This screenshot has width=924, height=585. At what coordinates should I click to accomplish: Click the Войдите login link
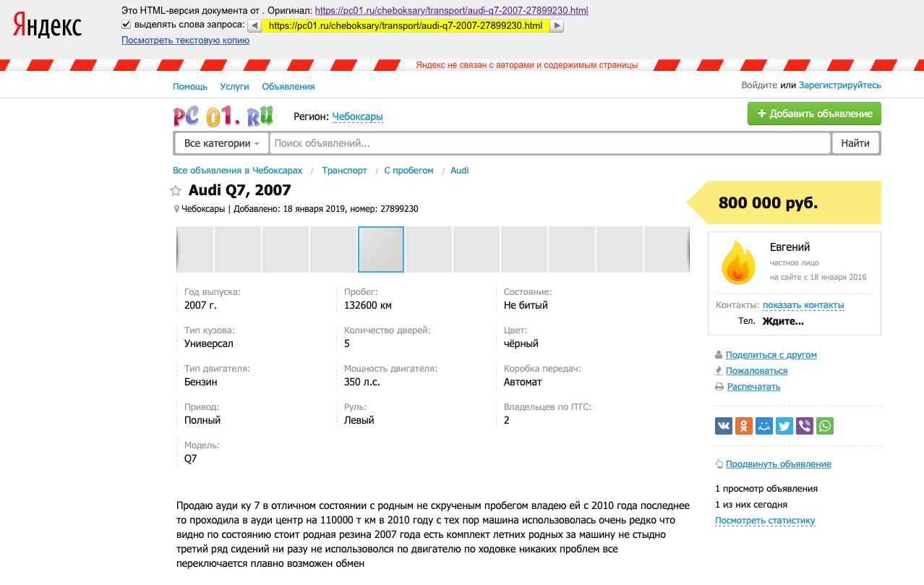[759, 85]
